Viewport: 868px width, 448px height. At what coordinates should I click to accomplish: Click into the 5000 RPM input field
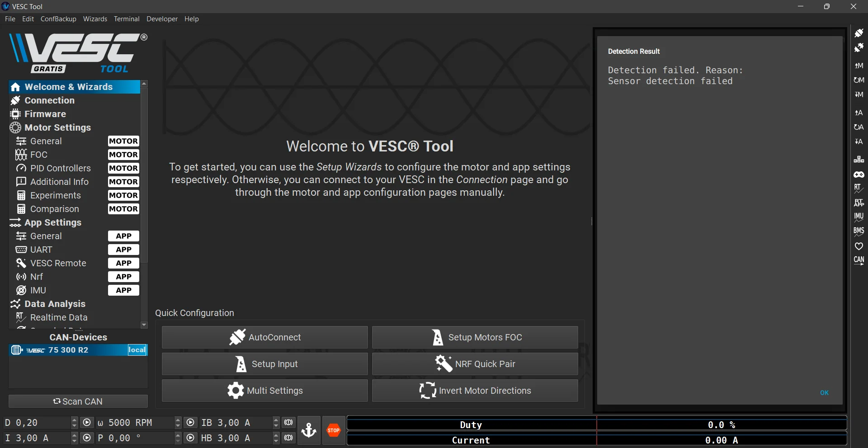coord(134,423)
